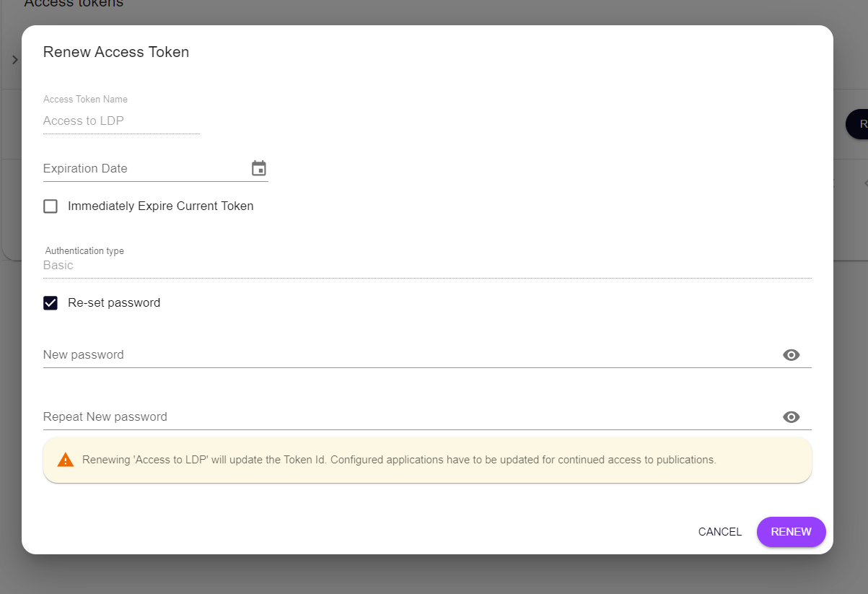Click the Re-set password label text

(114, 303)
